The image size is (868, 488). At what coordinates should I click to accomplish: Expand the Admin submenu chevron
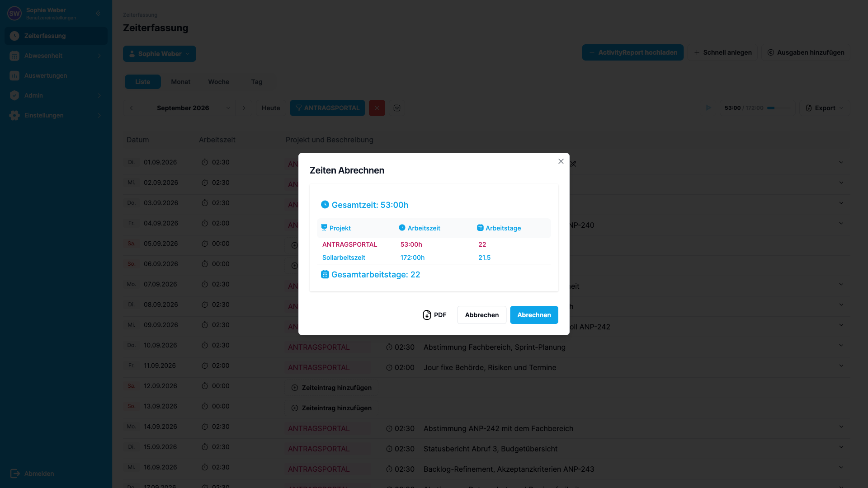tap(99, 95)
